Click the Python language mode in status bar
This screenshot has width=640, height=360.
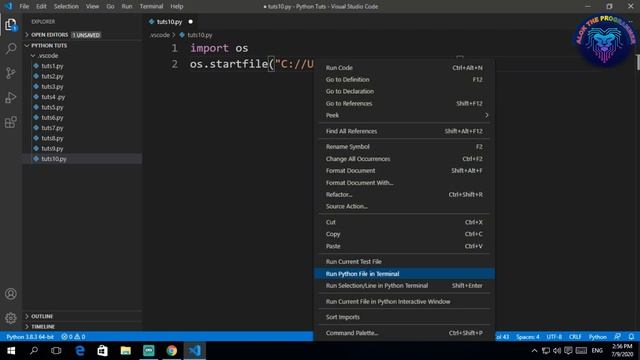(598, 337)
